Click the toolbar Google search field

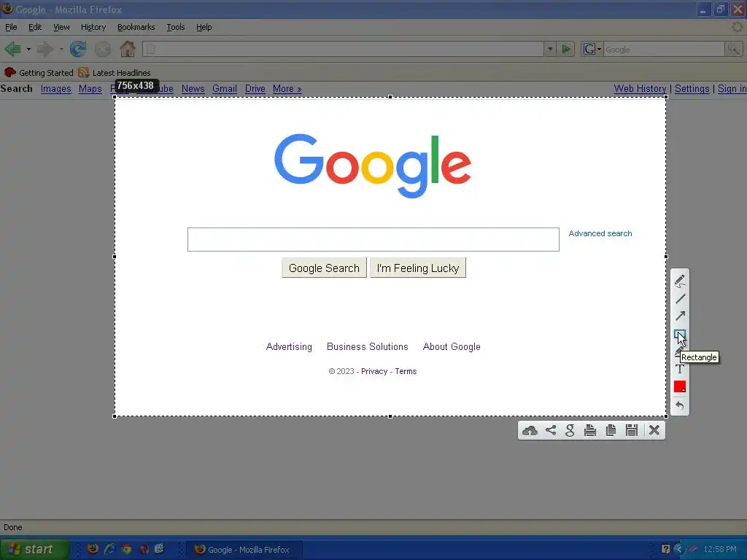click(664, 49)
